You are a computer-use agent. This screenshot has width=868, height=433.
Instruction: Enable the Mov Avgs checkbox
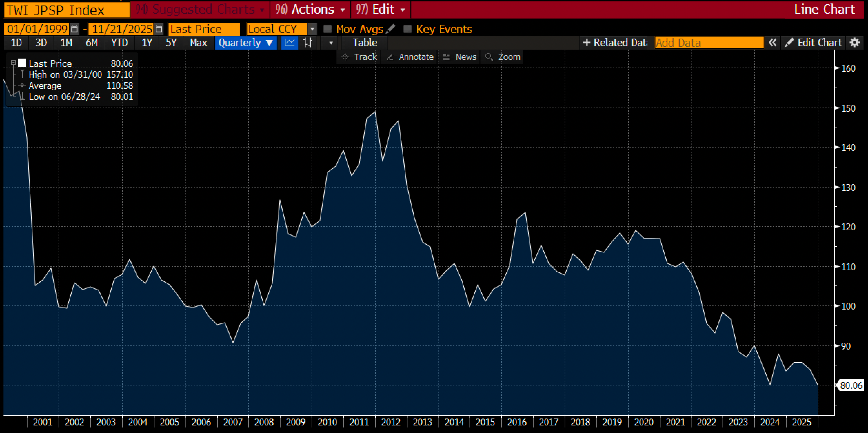327,29
